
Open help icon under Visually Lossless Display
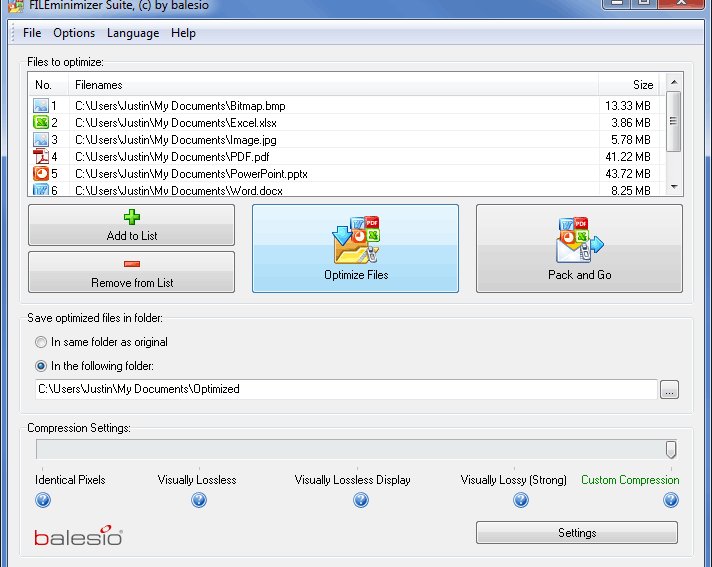point(361,500)
